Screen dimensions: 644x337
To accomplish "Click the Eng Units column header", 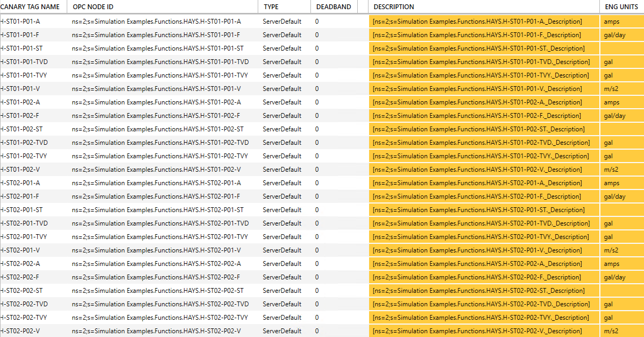I will pyautogui.click(x=621, y=7).
